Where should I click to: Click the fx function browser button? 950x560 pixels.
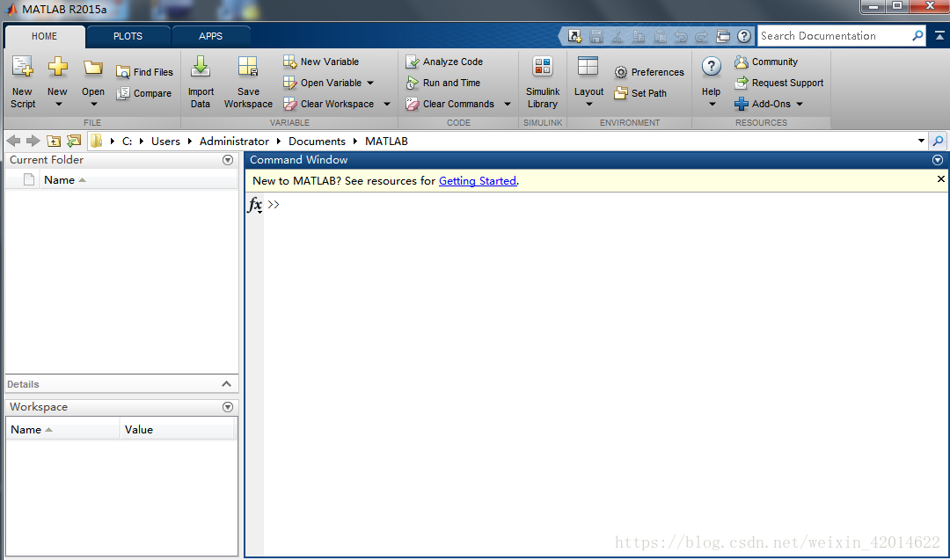coord(255,205)
